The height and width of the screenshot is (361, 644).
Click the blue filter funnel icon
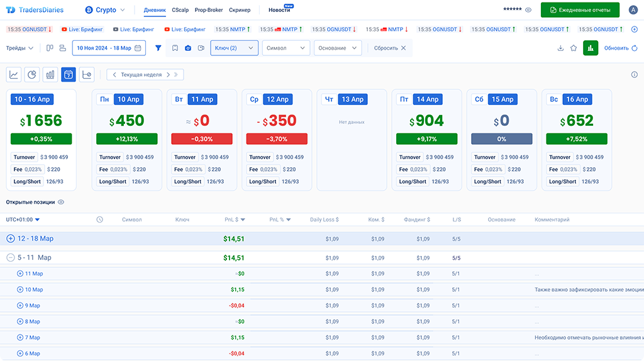[158, 48]
